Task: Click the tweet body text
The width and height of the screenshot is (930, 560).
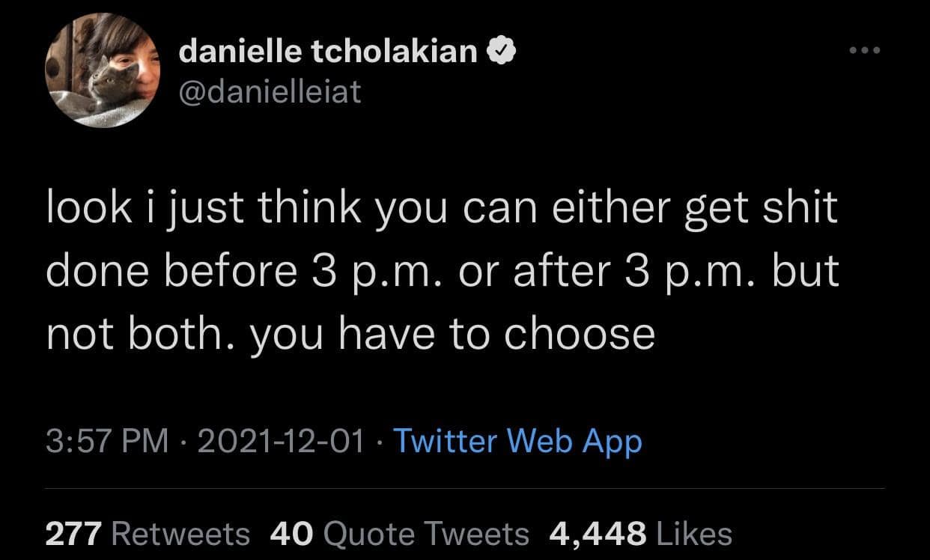Action: (442, 270)
